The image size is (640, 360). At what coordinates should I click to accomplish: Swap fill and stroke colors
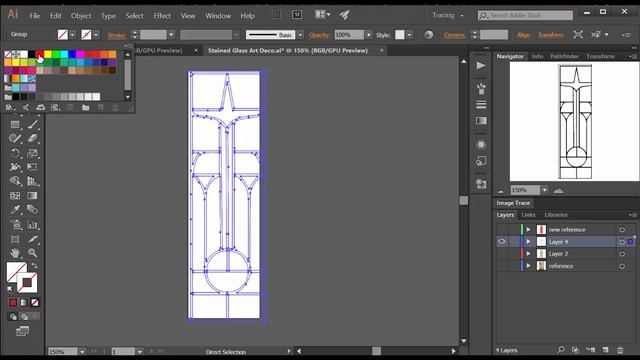point(35,266)
